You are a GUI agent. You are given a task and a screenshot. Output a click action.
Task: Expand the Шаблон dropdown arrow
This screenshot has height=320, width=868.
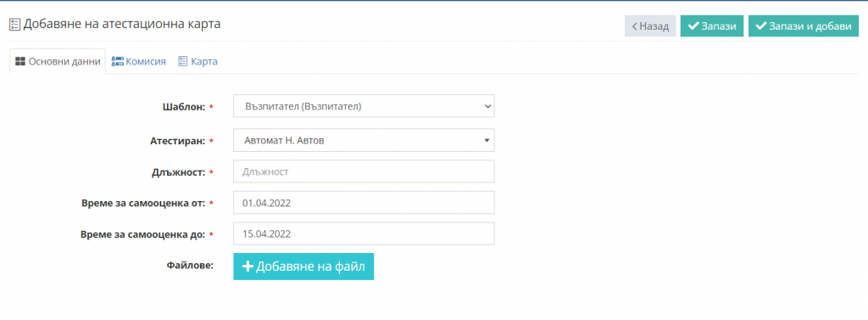click(487, 106)
